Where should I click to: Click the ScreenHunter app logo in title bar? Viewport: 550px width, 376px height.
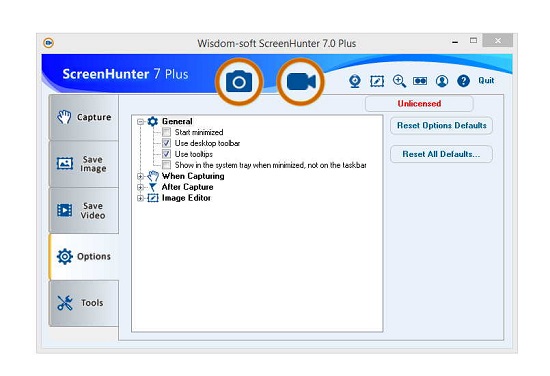pyautogui.click(x=48, y=43)
